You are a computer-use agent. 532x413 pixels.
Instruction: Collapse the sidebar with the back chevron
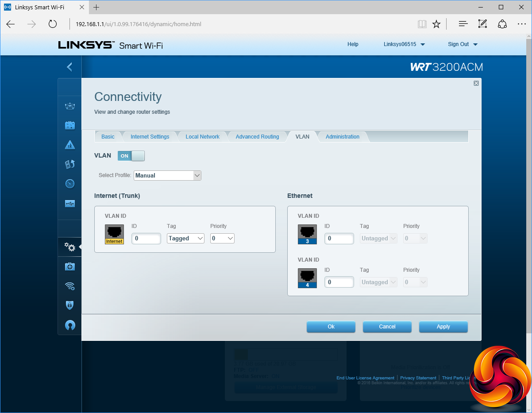pos(69,67)
